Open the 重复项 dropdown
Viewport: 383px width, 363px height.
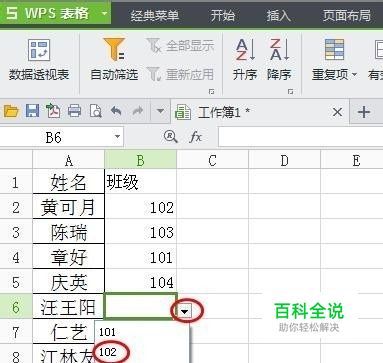click(334, 60)
